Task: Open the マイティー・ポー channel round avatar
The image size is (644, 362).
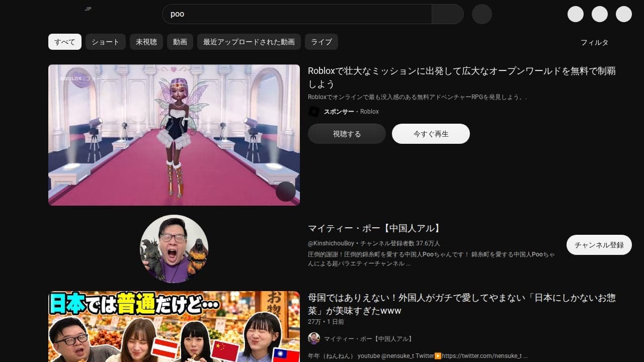Action: point(174,249)
